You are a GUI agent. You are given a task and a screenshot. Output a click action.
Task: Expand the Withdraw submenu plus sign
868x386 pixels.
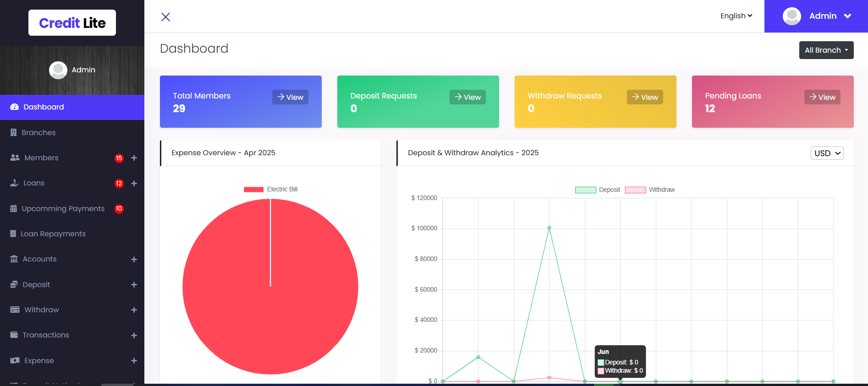coord(134,310)
